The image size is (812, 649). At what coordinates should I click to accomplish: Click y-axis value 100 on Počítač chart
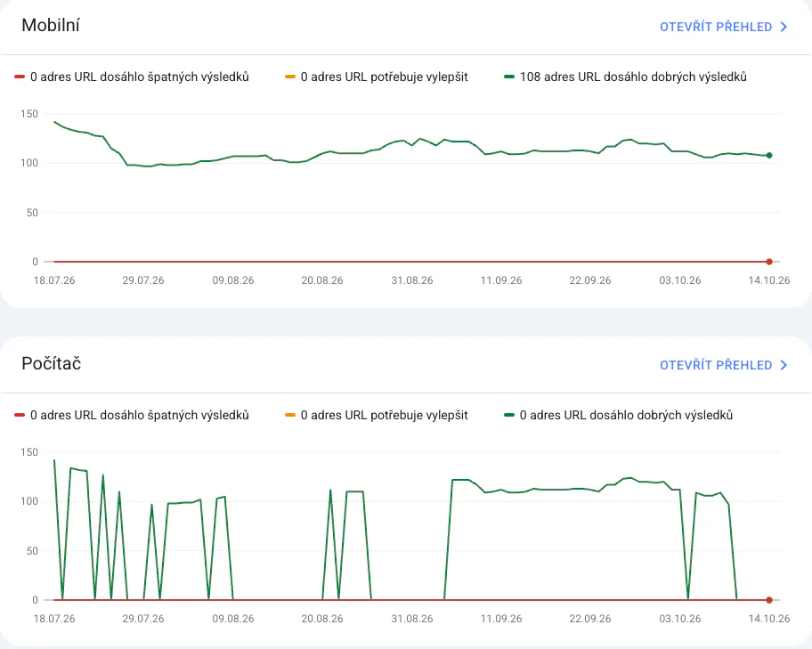coord(29,501)
